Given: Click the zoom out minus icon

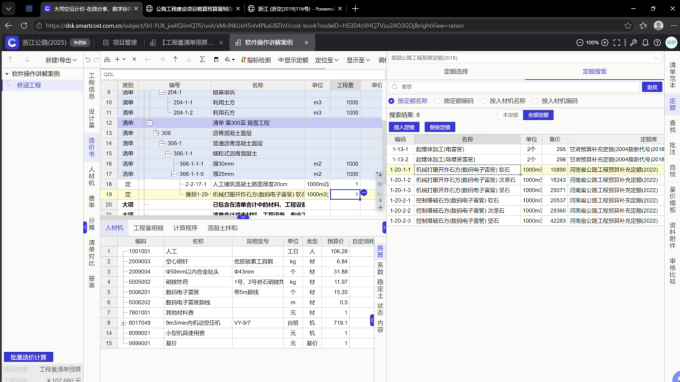Looking at the screenshot, I should (579, 42).
